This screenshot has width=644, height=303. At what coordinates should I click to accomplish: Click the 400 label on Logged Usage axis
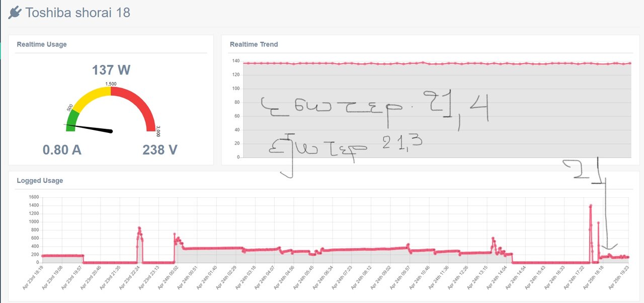(35, 246)
